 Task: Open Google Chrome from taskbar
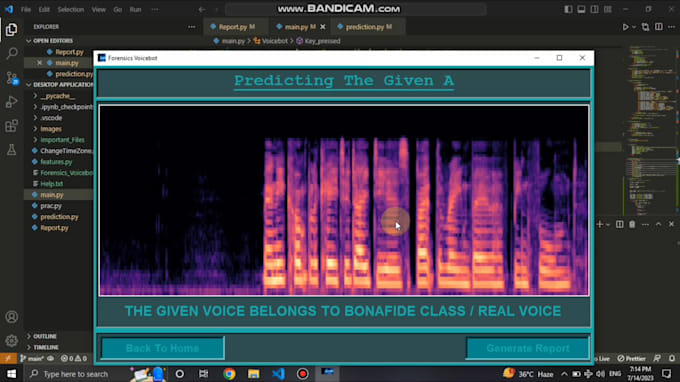point(229,374)
